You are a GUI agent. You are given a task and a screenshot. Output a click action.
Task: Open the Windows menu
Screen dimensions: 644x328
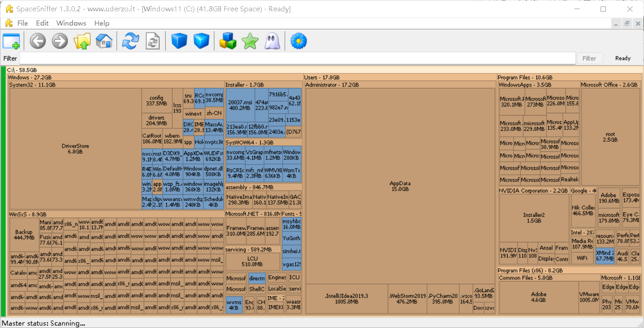tap(71, 23)
